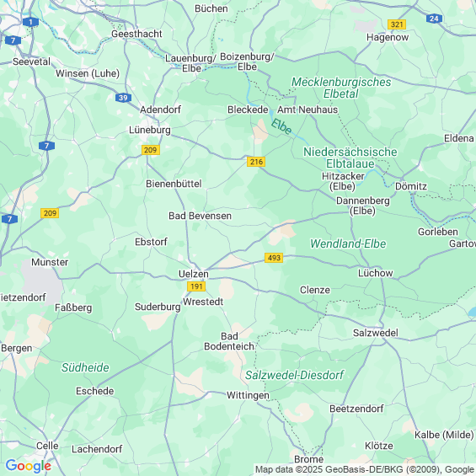Select the Hagenow town label
476x476 pixels.
pyautogui.click(x=388, y=37)
